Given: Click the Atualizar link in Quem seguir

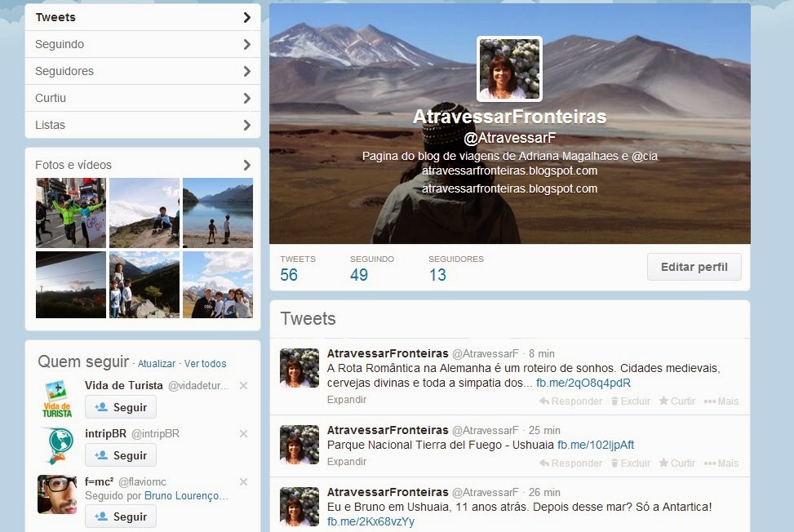Looking at the screenshot, I should click(157, 363).
